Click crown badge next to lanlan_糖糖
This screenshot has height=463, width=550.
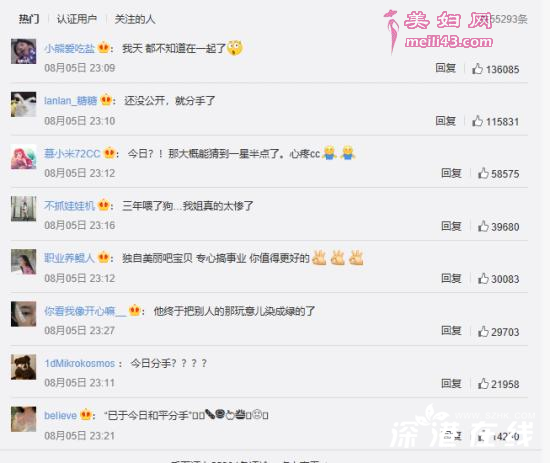106,100
